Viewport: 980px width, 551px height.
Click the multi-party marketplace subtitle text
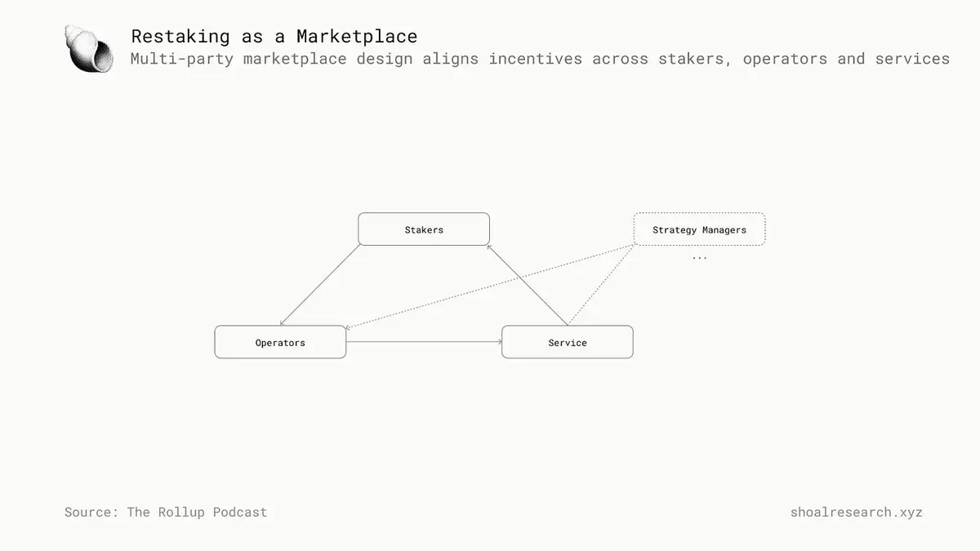(x=539, y=59)
